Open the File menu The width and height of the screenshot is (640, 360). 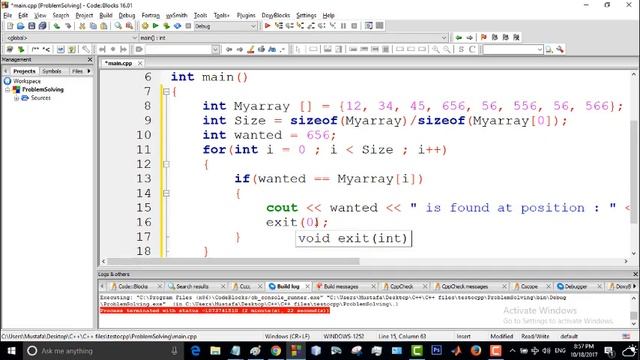(x=8, y=15)
